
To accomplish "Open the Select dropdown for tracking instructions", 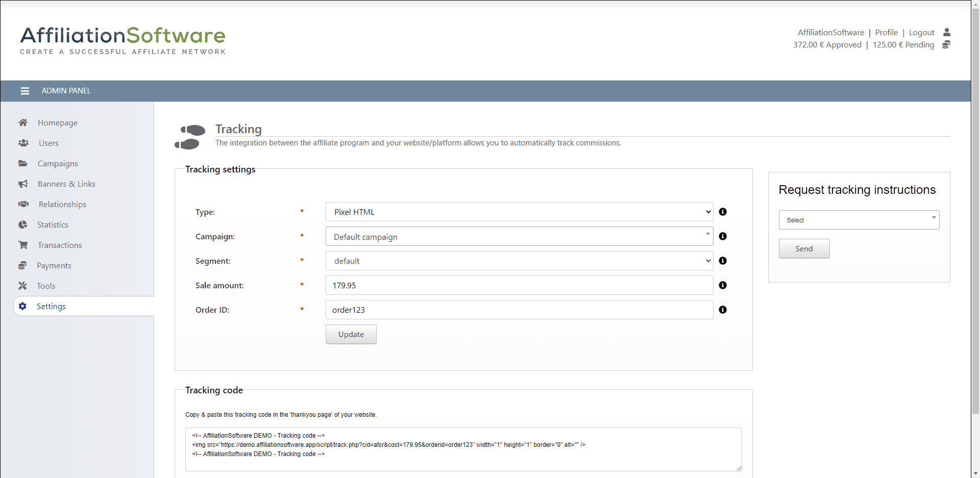I will pyautogui.click(x=859, y=220).
